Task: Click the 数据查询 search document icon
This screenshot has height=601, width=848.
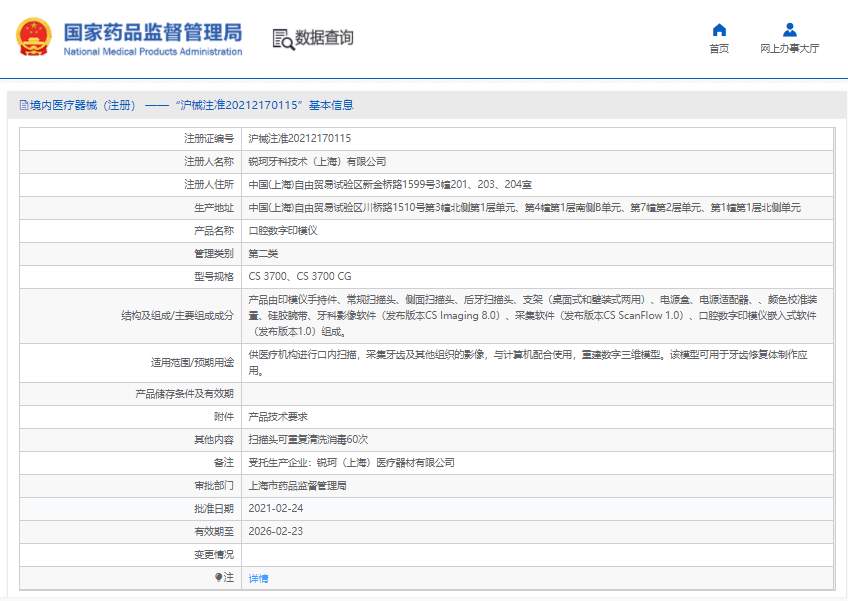Action: point(283,39)
